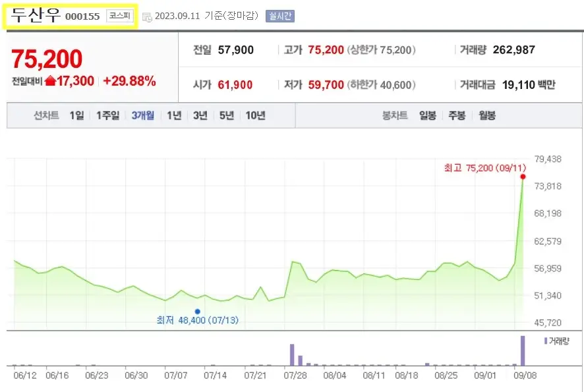Click the blue dot marking 최저 48,400
The height and width of the screenshot is (392, 584).
tap(197, 310)
